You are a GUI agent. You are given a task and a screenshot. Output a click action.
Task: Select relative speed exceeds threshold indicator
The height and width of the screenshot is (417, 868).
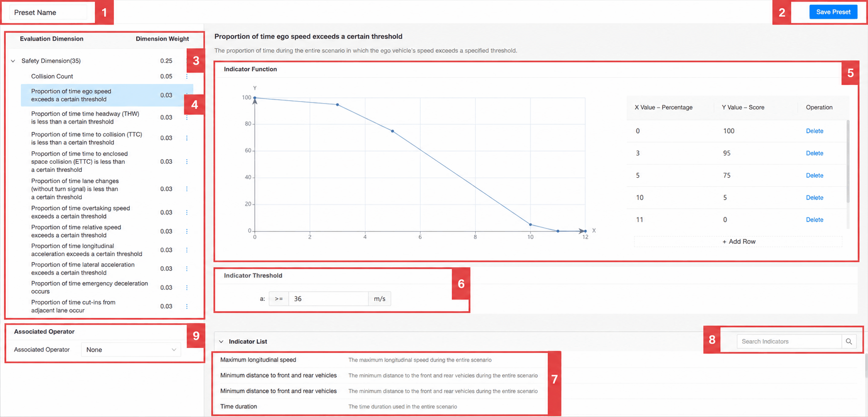tap(76, 231)
